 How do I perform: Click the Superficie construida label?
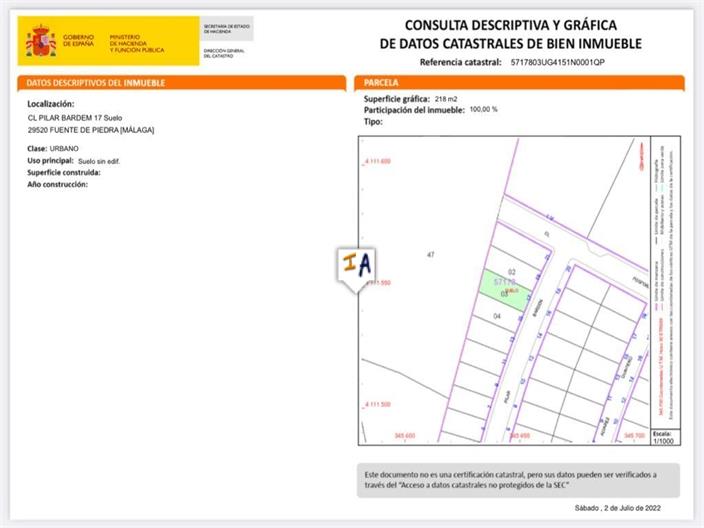coord(64,172)
